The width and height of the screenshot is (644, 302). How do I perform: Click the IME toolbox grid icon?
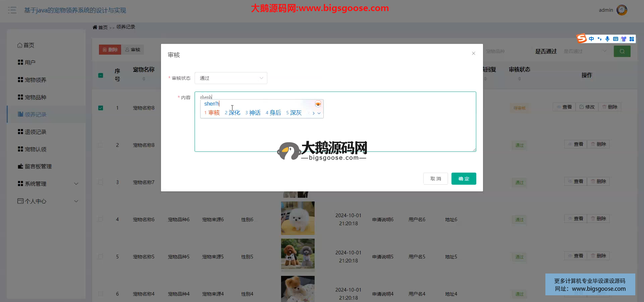(632, 39)
